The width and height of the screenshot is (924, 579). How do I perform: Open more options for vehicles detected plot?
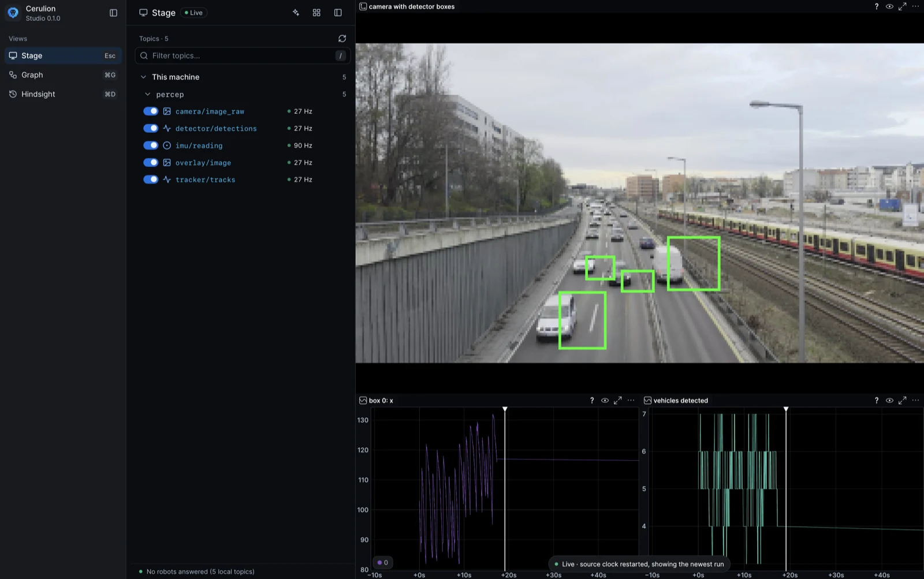pos(915,400)
